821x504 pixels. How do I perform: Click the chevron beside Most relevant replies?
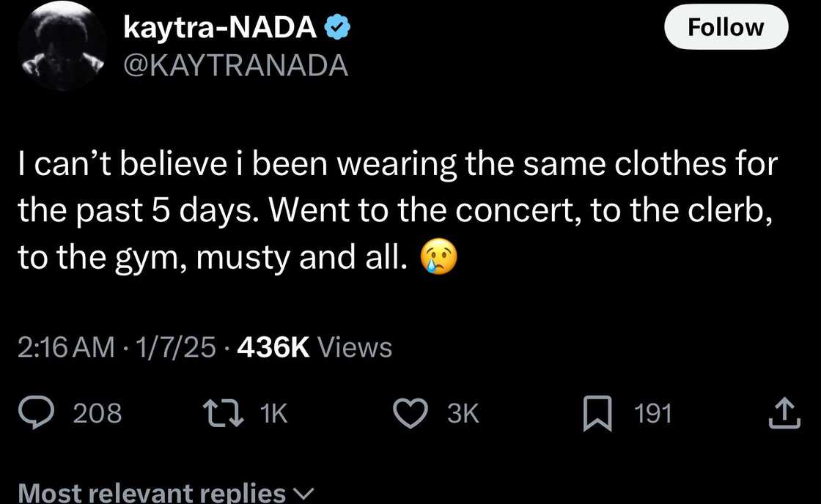click(x=303, y=494)
